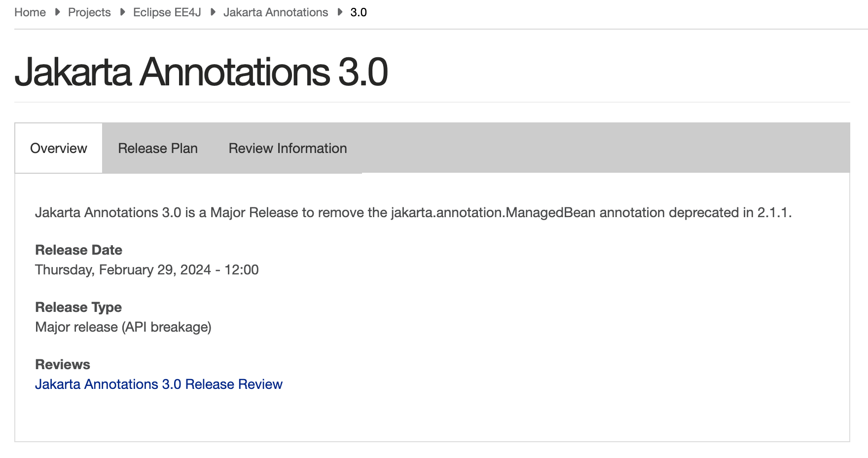Switch to the Release Plan tab
Image resolution: width=868 pixels, height=458 pixels.
coord(157,148)
